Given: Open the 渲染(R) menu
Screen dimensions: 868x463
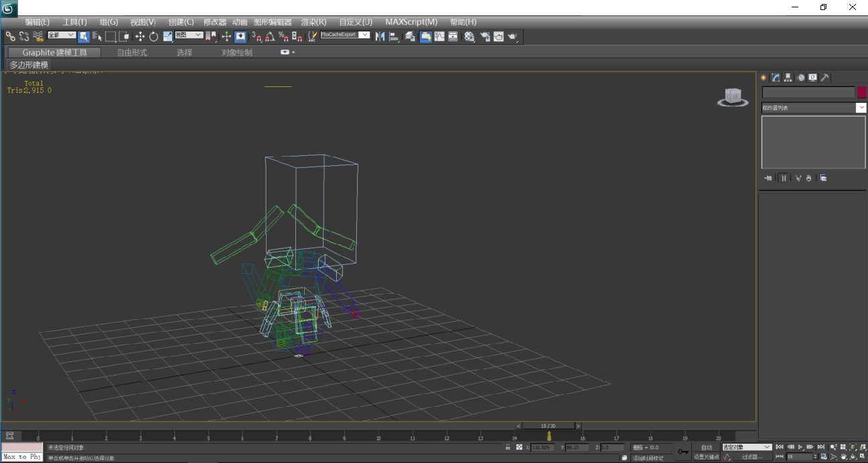Looking at the screenshot, I should coord(314,22).
